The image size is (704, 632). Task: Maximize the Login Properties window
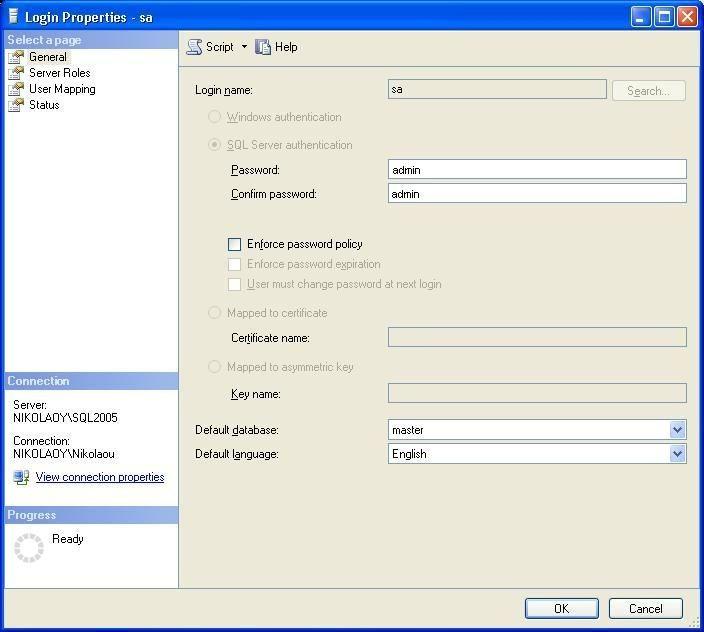pyautogui.click(x=664, y=17)
